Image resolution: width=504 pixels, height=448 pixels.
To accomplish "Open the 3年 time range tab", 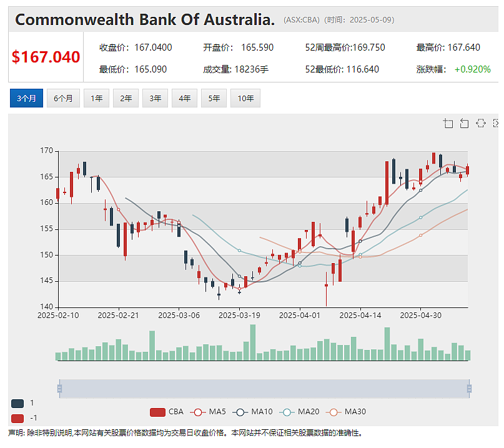I will [156, 98].
